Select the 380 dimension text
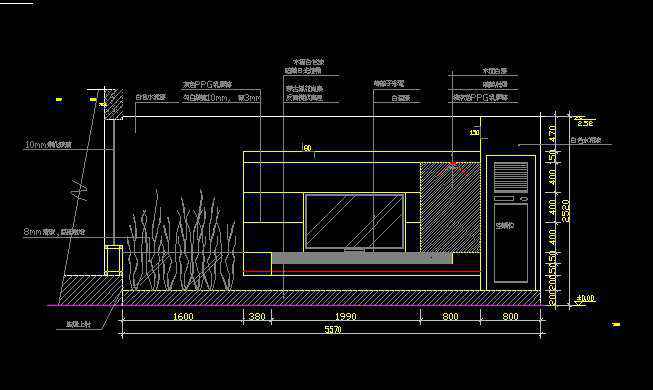 tap(257, 316)
